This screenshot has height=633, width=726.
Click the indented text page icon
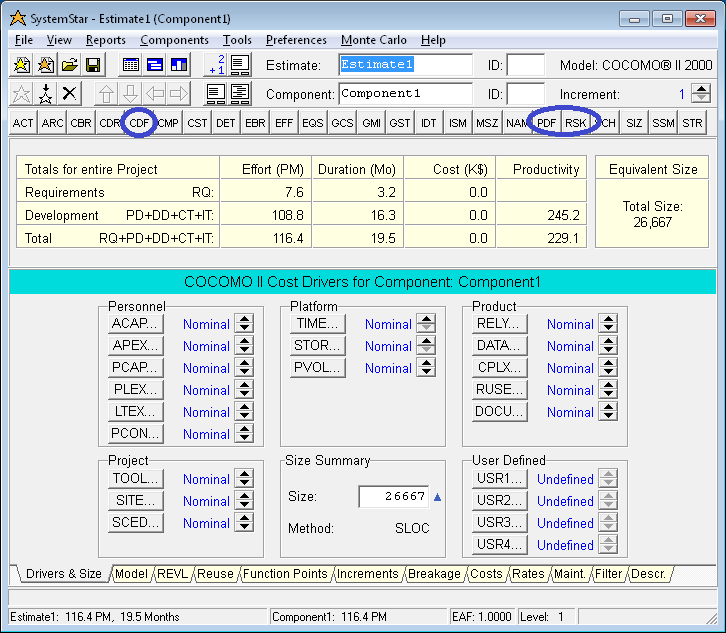(x=240, y=94)
